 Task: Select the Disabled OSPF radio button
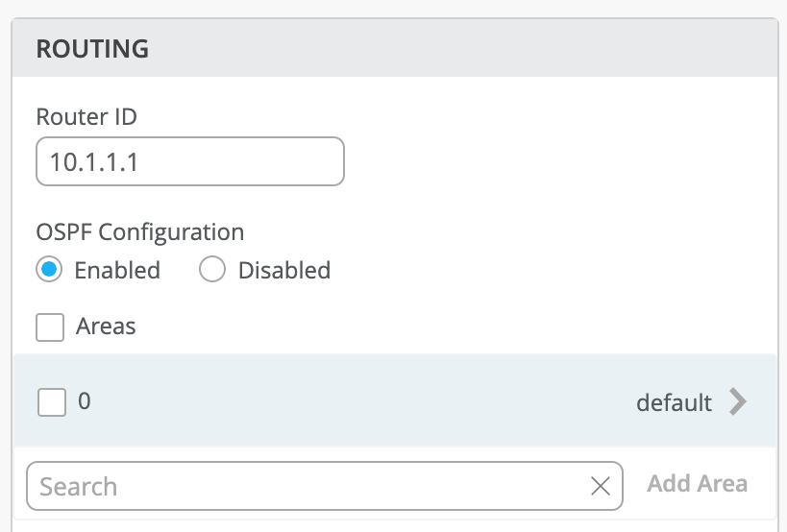coord(211,270)
